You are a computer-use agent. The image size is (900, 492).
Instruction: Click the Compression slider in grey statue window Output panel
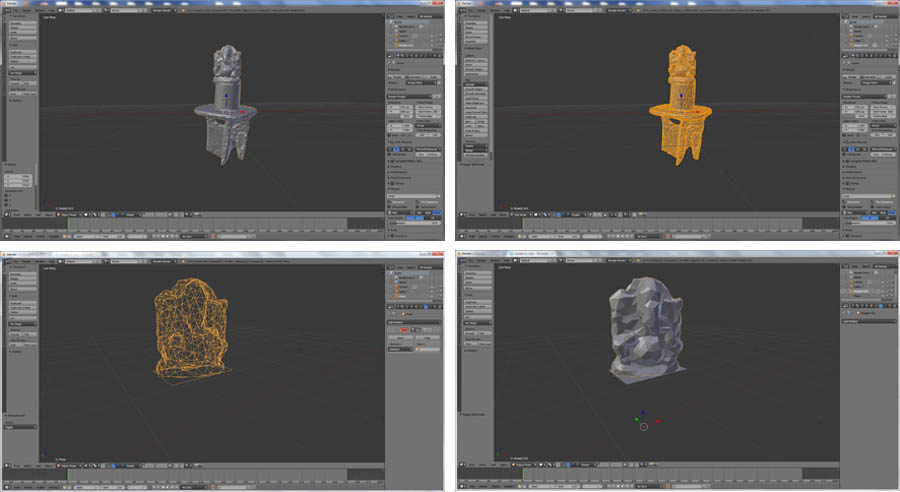(x=414, y=223)
